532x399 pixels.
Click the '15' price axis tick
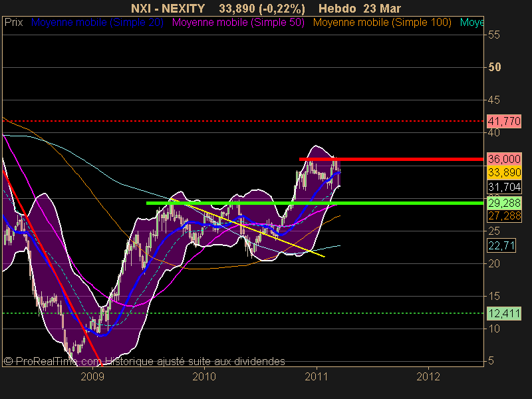pos(494,296)
